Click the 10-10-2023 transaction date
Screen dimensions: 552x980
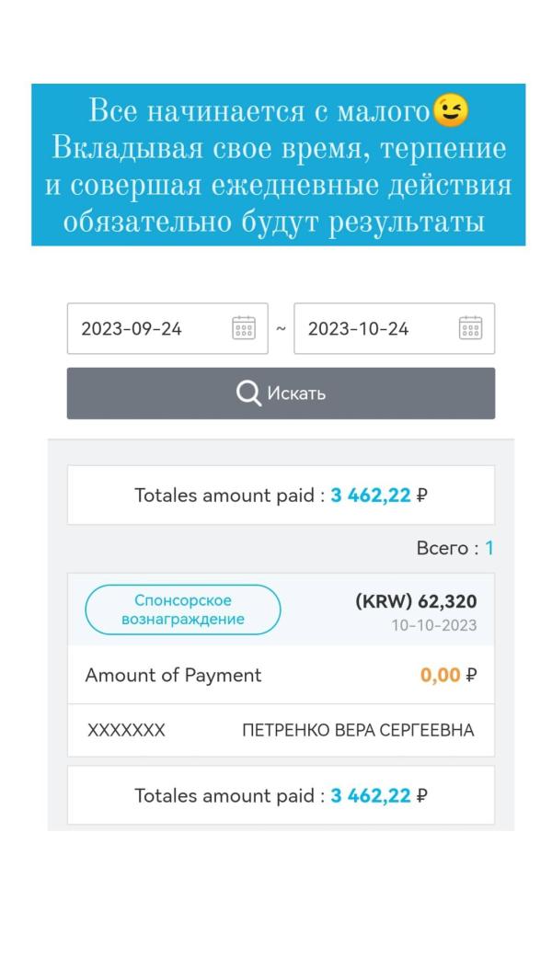[x=434, y=625]
